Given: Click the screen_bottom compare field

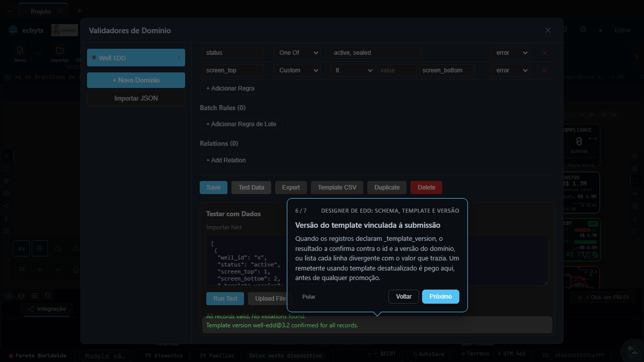Looking at the screenshot, I should (447, 70).
